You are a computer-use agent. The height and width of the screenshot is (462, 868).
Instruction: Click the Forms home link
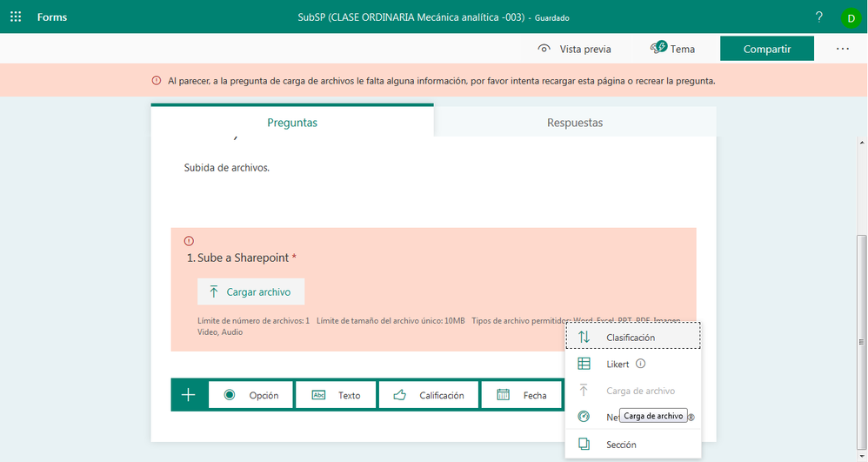(52, 17)
